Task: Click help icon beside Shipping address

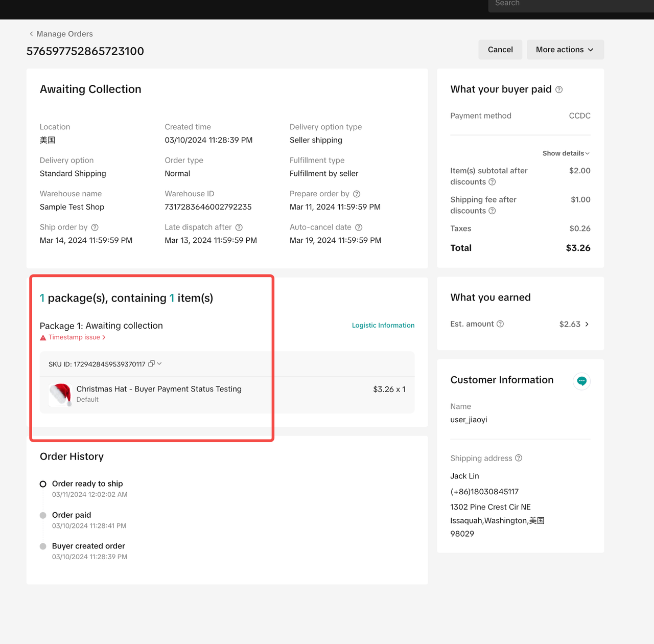Action: 519,458
